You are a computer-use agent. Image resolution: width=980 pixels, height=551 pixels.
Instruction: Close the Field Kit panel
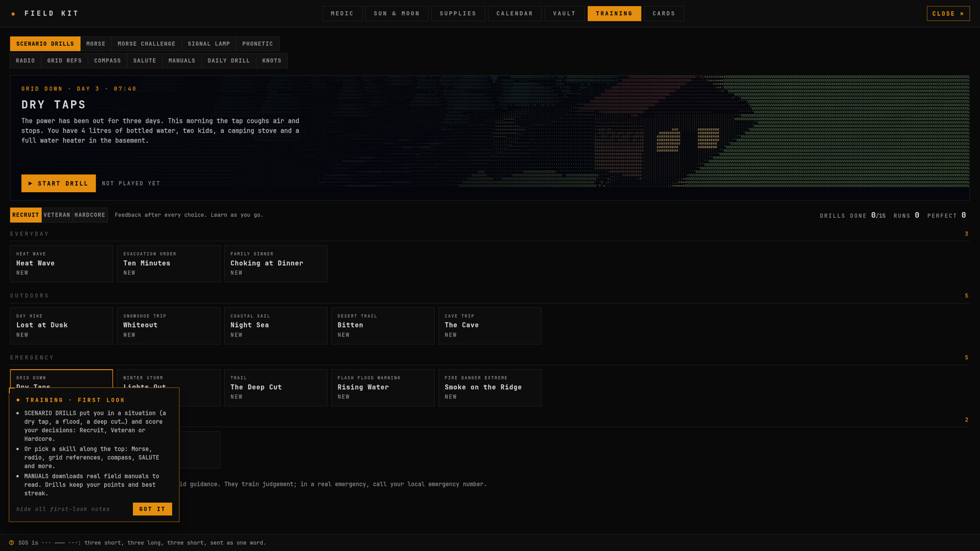pos(948,13)
